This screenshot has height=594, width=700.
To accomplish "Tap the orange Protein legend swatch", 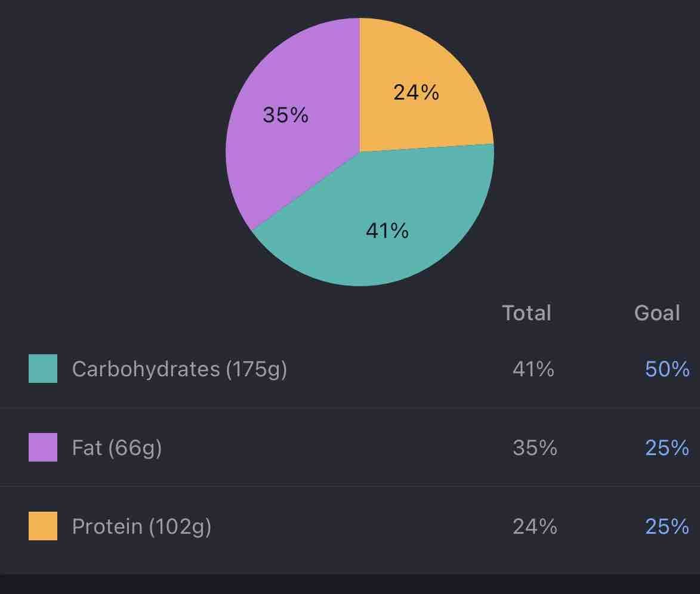I will (43, 526).
